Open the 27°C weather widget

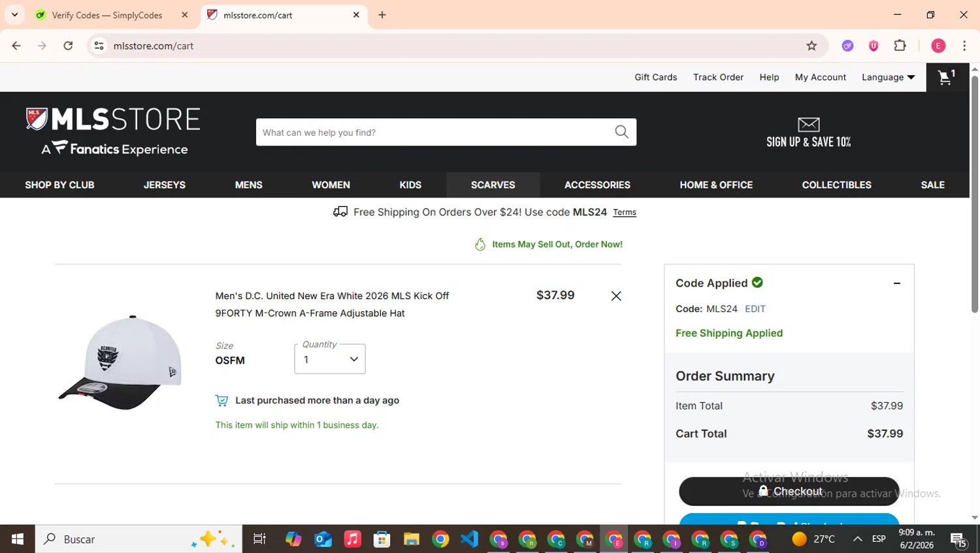click(x=813, y=539)
